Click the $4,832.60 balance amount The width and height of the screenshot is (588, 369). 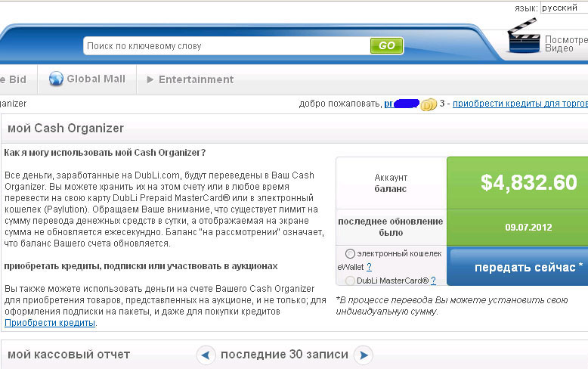pos(529,182)
